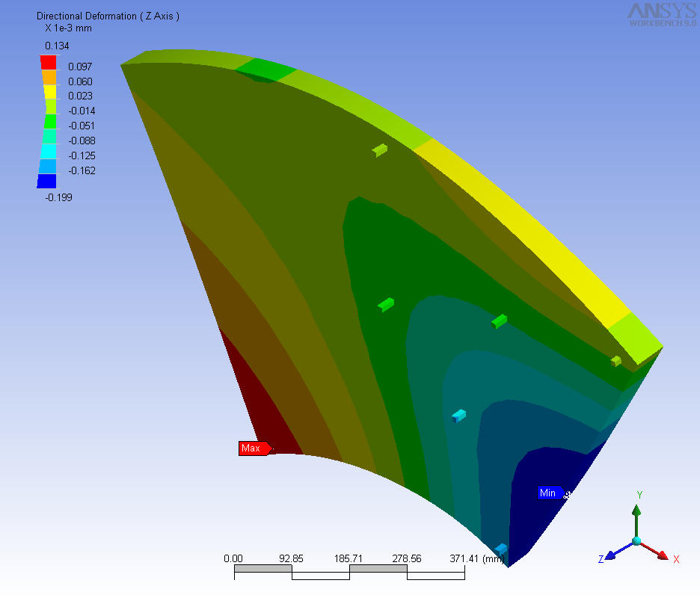Select the cyan legend color band
This screenshot has width=700, height=598.
[x=48, y=151]
